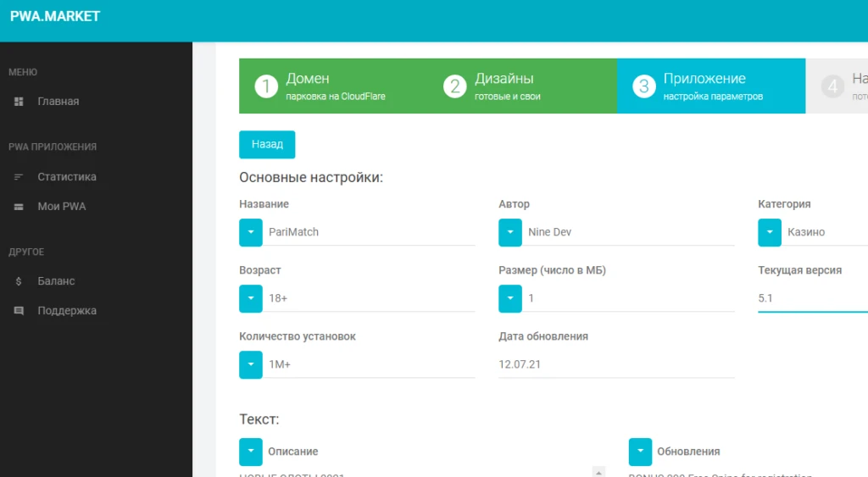Image resolution: width=868 pixels, height=477 pixels.
Task: Click step 2 circle for Дизайны
Action: click(x=455, y=86)
